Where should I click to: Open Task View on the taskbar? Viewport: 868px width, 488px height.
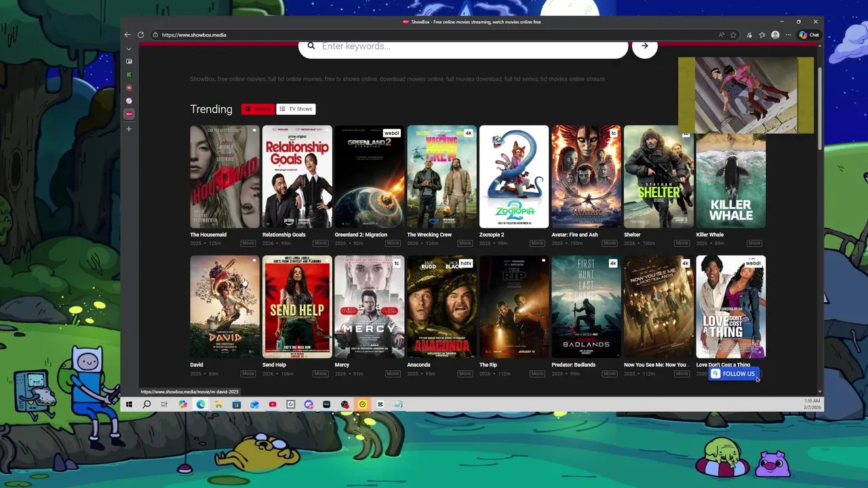tap(164, 405)
